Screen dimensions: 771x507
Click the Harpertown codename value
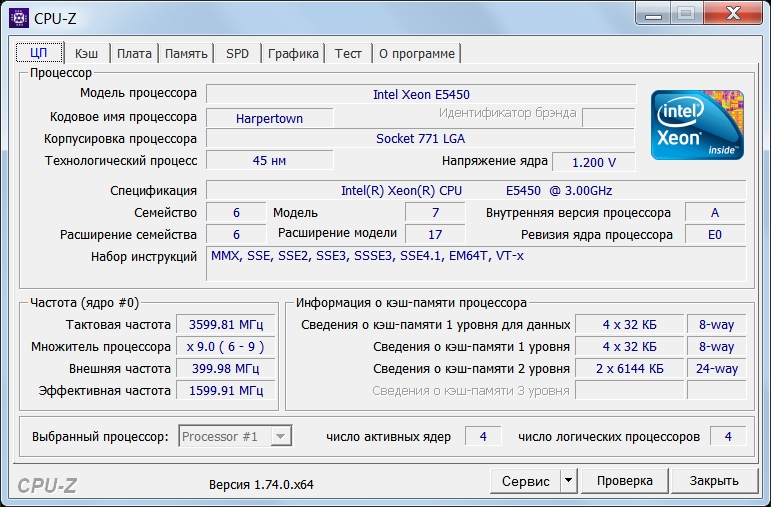(x=269, y=118)
